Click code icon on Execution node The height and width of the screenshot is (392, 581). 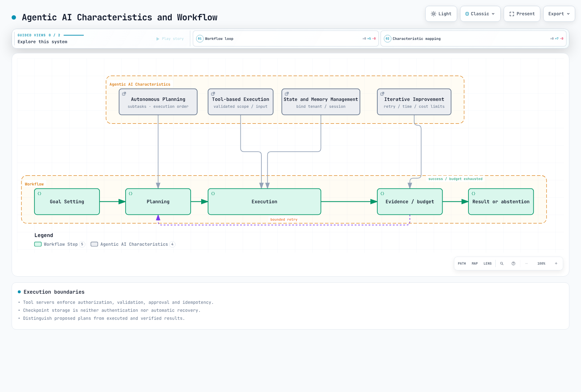point(213,193)
